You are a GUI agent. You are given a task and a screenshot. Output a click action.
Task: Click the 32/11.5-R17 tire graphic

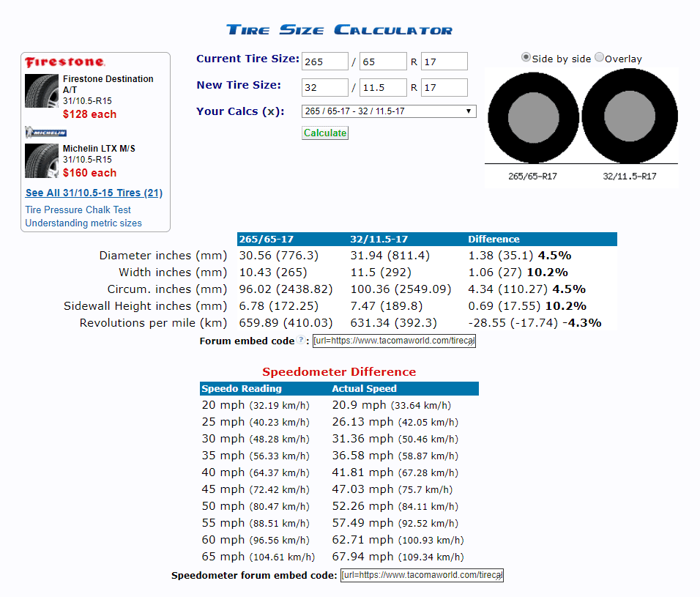tap(630, 116)
